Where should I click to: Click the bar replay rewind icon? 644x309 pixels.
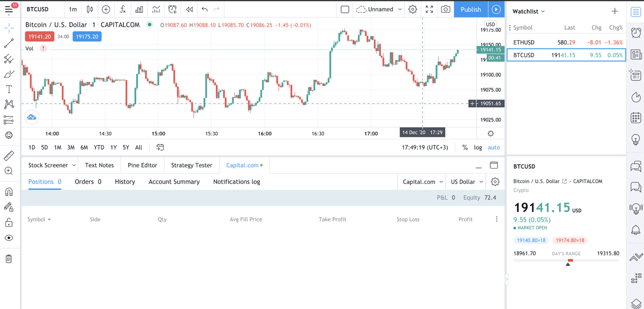(x=189, y=10)
